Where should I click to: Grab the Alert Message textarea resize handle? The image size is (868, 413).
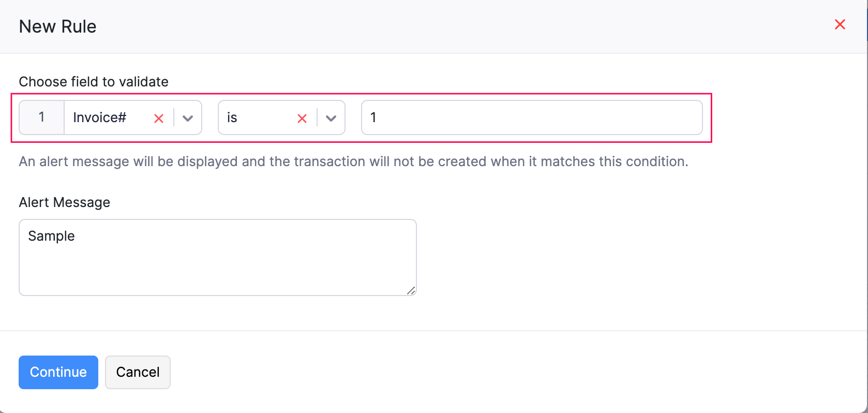point(411,291)
